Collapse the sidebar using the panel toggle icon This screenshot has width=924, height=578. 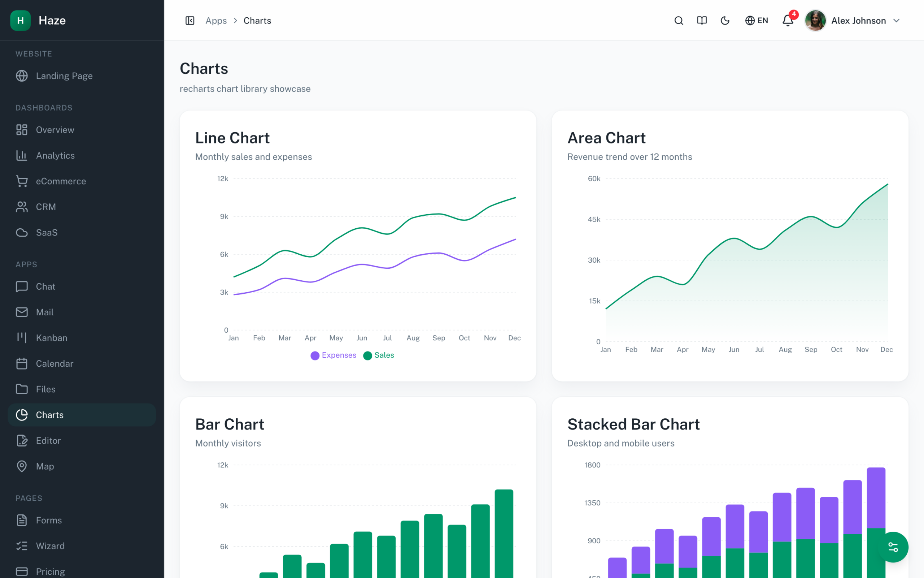point(190,21)
